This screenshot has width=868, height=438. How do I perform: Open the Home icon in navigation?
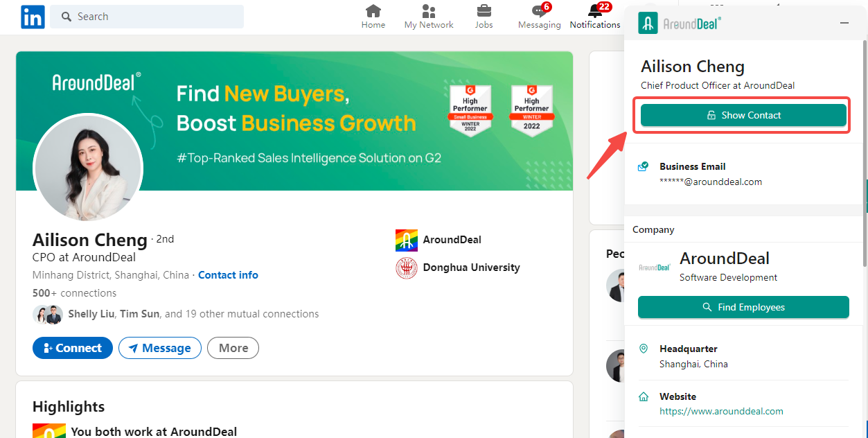click(373, 12)
